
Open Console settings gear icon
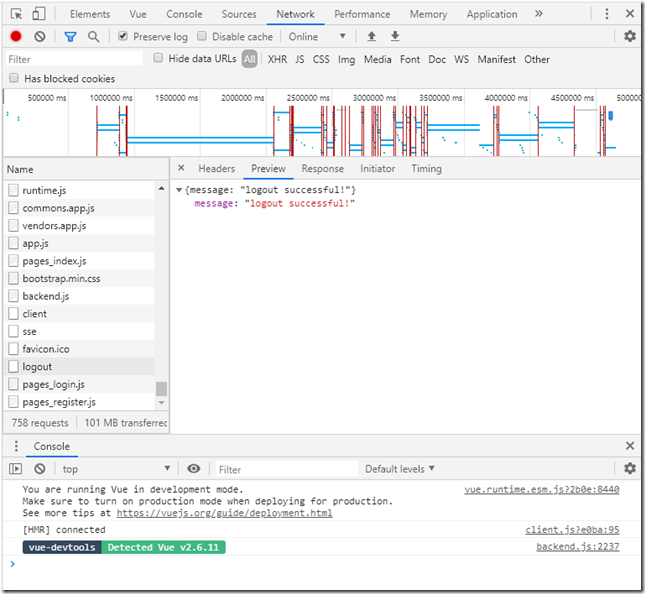pyautogui.click(x=630, y=468)
